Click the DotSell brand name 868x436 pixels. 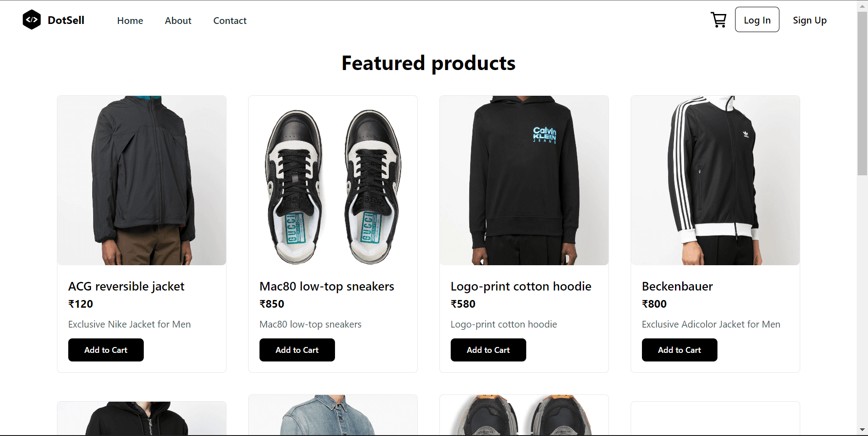(x=66, y=20)
